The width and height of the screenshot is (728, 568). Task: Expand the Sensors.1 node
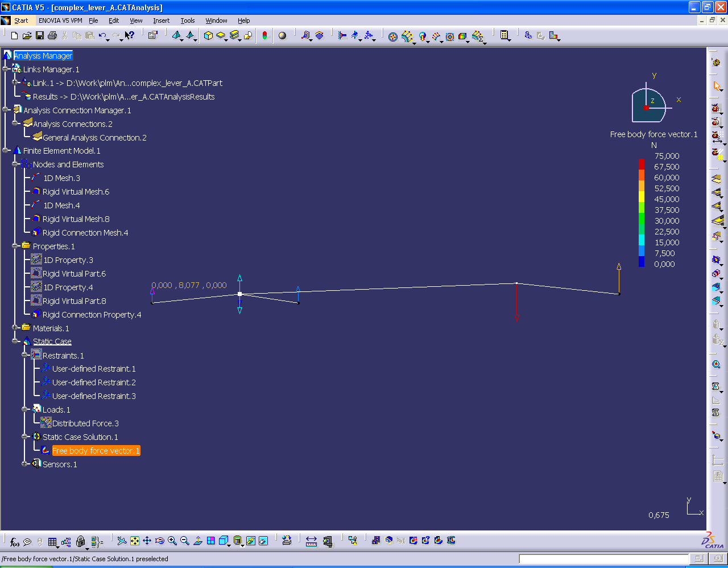(x=25, y=464)
